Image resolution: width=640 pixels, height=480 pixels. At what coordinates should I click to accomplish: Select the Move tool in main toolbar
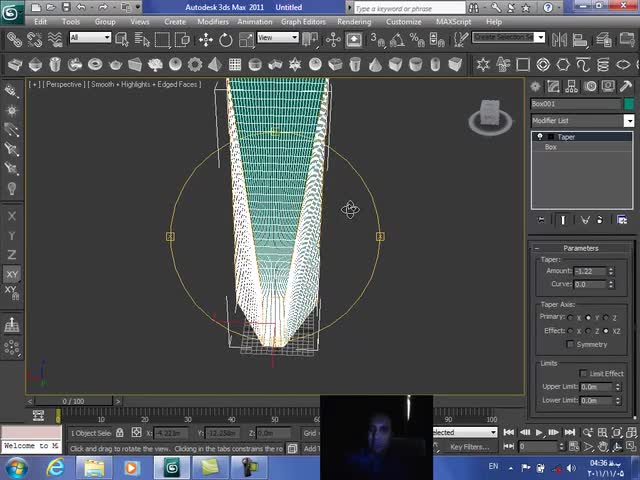(205, 40)
